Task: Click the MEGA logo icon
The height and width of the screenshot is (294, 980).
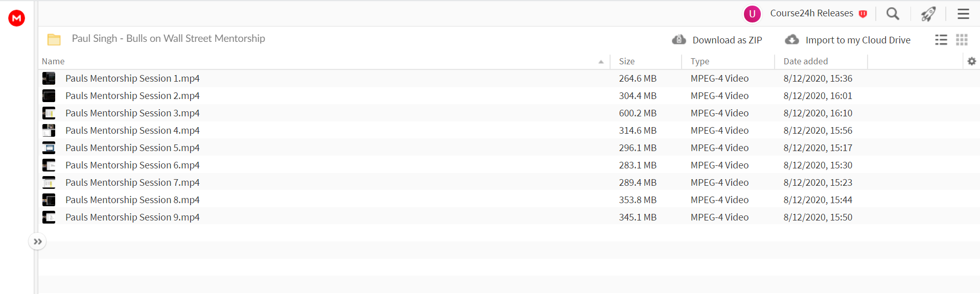Action: [16, 18]
